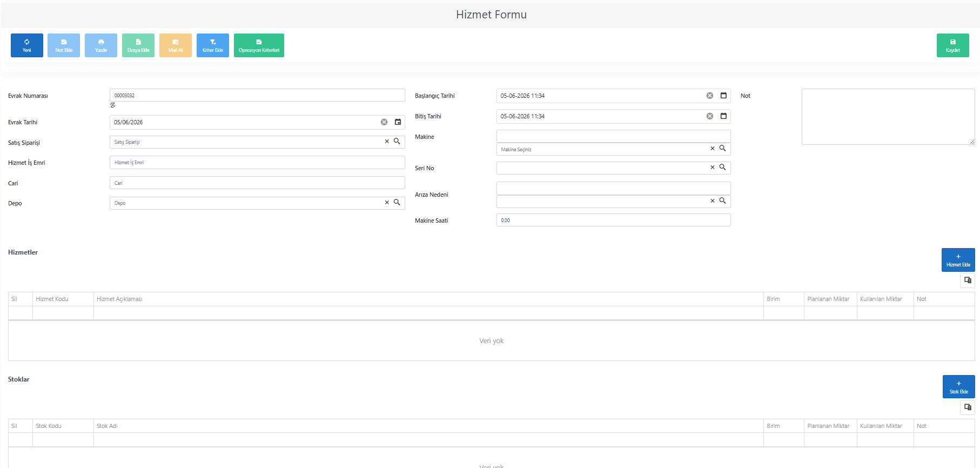Click Hizmetler Planlanan Miktar column header
The image size is (980, 468).
click(830, 299)
